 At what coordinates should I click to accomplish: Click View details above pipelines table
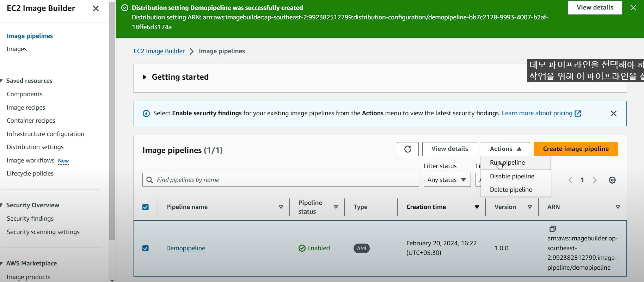(x=450, y=149)
